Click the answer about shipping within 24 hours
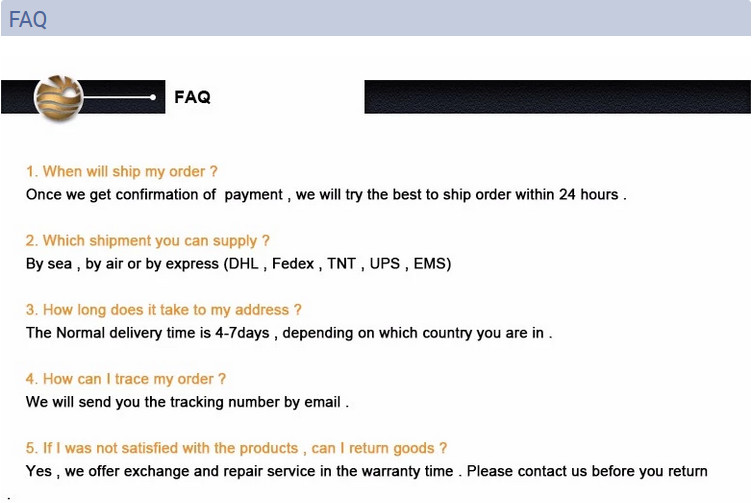 (x=326, y=195)
